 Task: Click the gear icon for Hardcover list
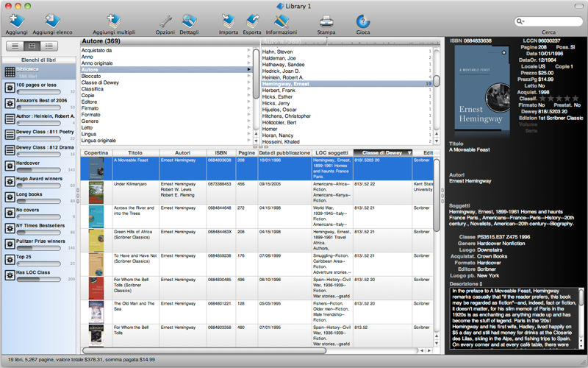point(10,166)
